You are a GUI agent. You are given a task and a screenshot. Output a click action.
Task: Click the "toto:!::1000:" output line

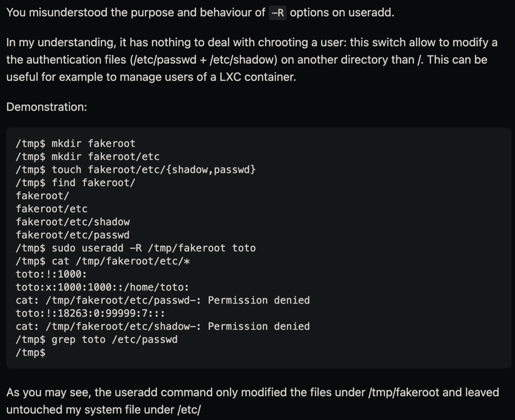point(51,274)
